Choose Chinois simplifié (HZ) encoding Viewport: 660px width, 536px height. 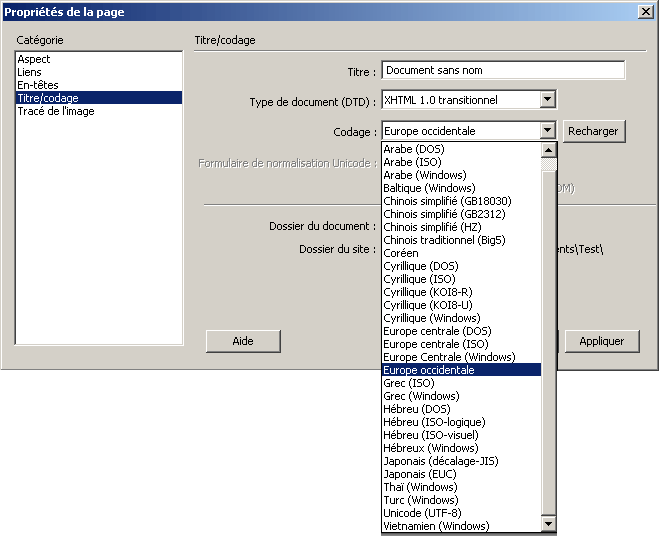461,227
